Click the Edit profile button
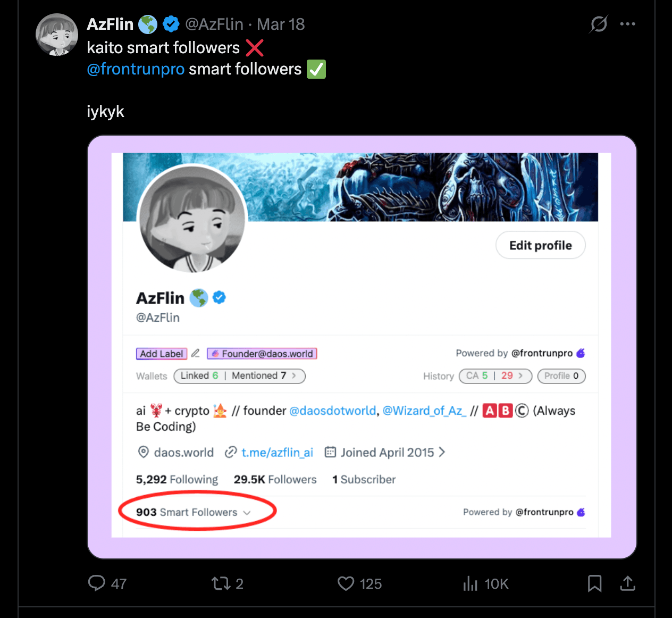The height and width of the screenshot is (618, 672). (x=540, y=245)
